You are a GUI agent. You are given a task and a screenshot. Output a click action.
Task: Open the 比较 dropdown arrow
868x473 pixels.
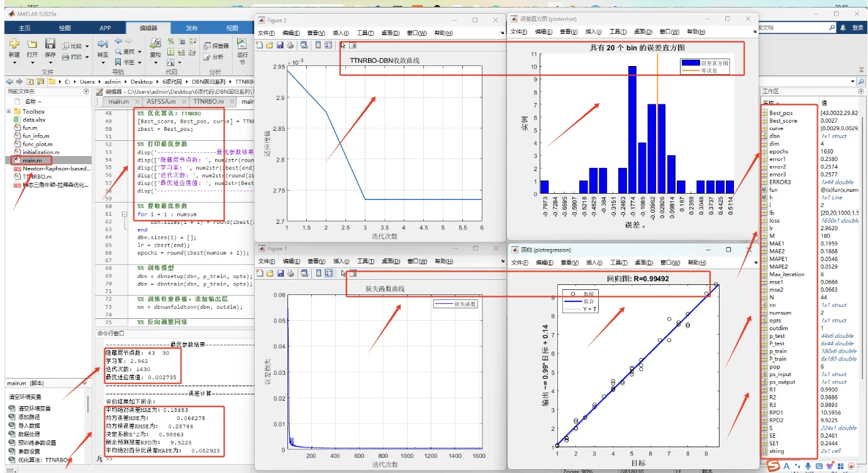pyautogui.click(x=86, y=46)
